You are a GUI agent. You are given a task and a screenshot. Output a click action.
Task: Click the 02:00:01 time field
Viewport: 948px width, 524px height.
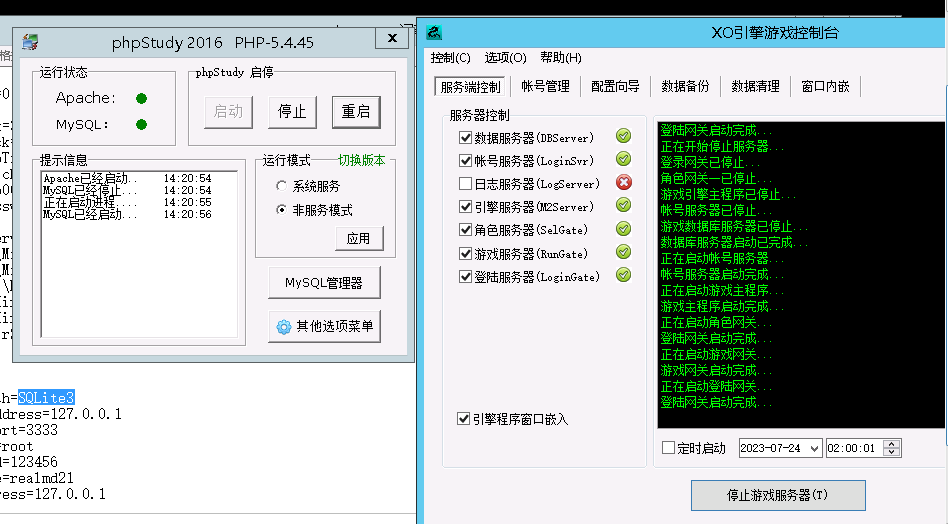[854, 448]
